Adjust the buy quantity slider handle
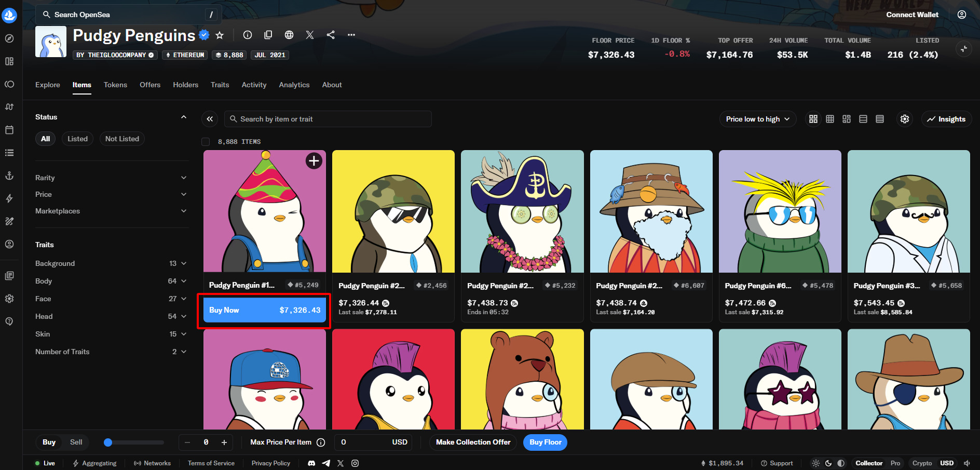Screen dimensions: 980x470 tap(108, 442)
